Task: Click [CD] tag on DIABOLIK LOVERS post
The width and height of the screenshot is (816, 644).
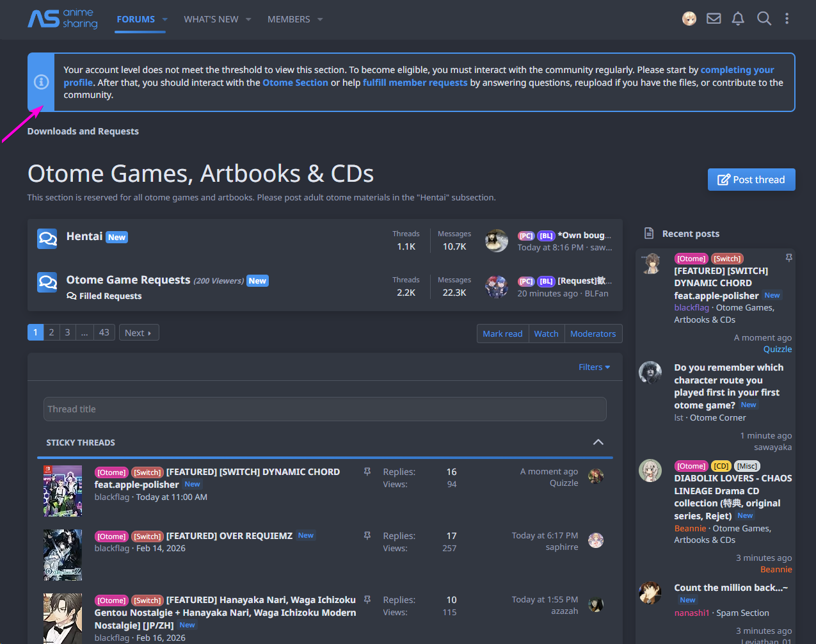Action: [721, 466]
